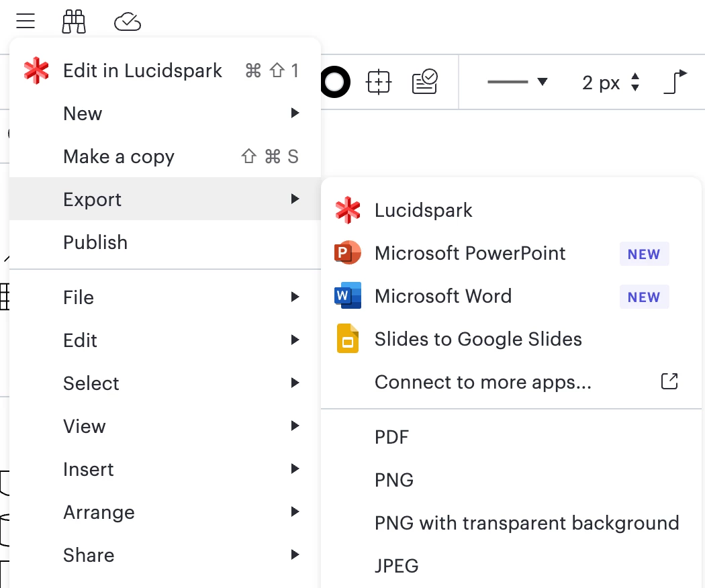Expand the New submenu
This screenshot has width=705, height=588.
pos(165,113)
